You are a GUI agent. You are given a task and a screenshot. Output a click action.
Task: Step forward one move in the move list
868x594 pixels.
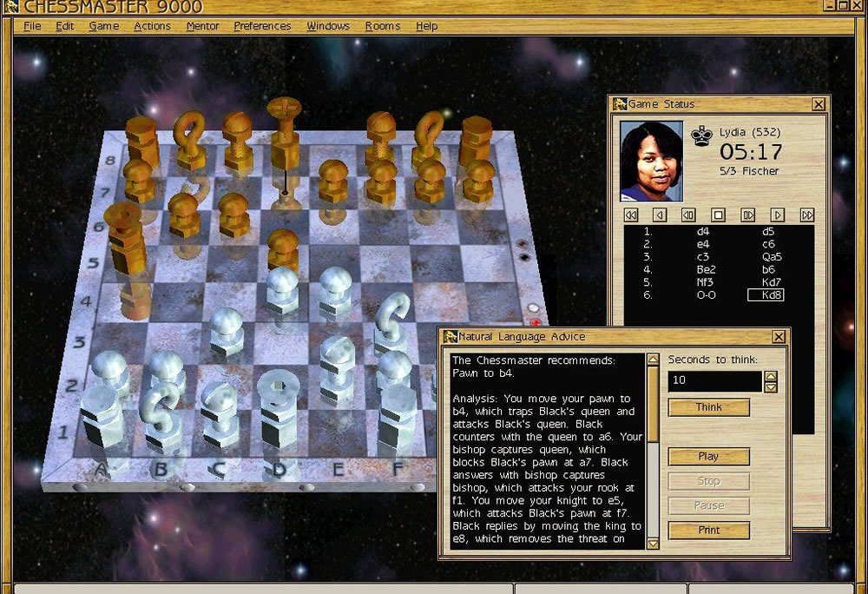746,215
